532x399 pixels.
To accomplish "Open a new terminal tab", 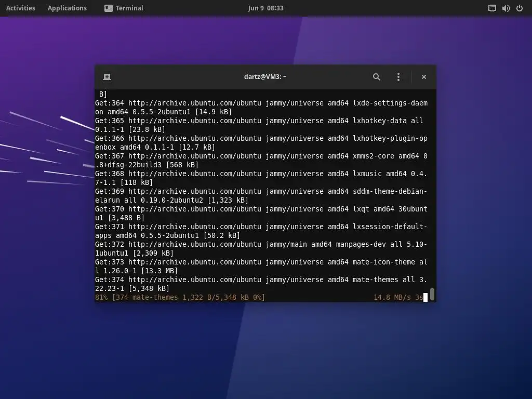I will [107, 77].
